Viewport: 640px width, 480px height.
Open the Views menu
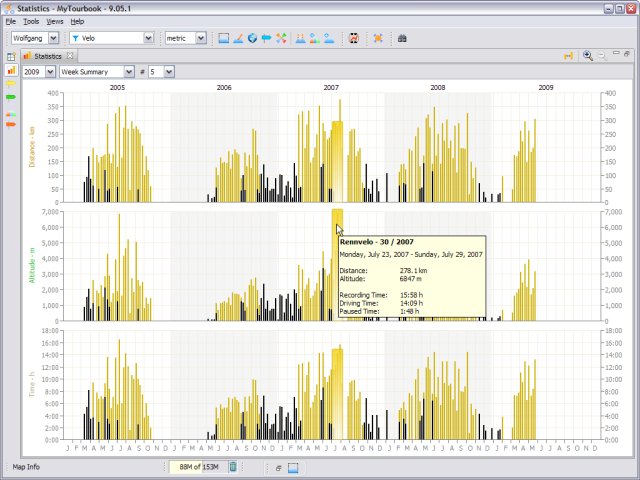pos(54,21)
